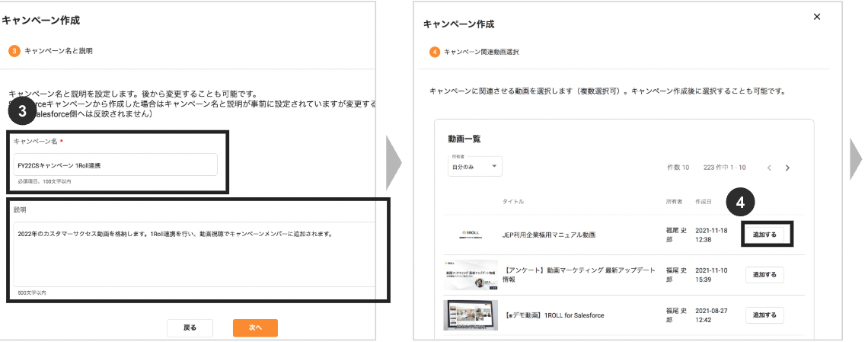The image size is (868, 342).
Task: Click date 2021-11-18 12:38
Action: [x=712, y=235]
